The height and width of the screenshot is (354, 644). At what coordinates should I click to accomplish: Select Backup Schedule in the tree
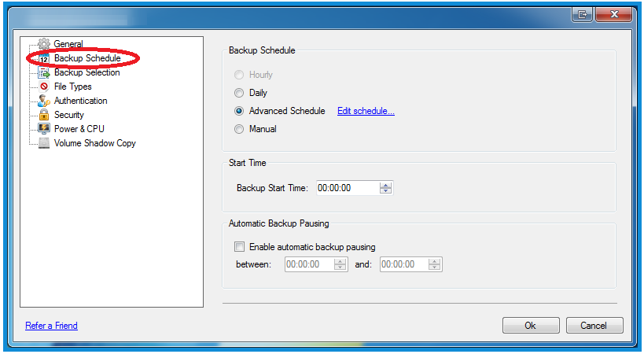point(87,58)
